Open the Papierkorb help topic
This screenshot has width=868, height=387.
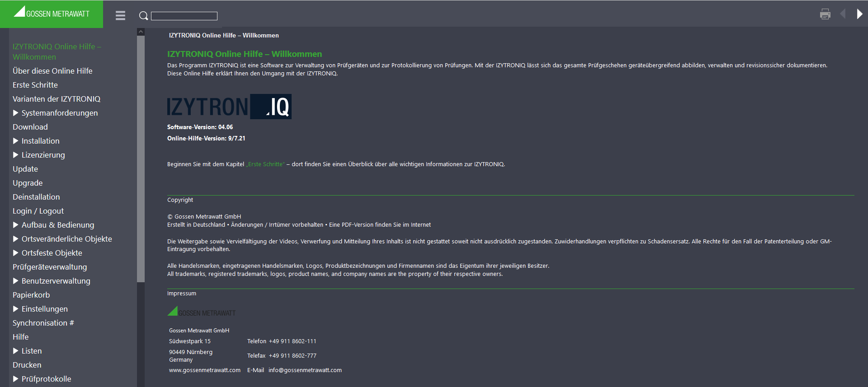(31, 295)
